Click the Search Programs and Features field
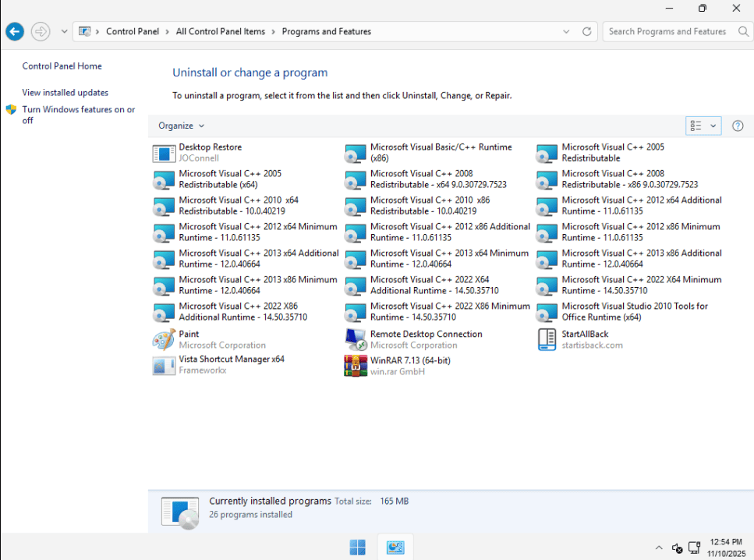Viewport: 754px width, 560px height. coord(667,32)
